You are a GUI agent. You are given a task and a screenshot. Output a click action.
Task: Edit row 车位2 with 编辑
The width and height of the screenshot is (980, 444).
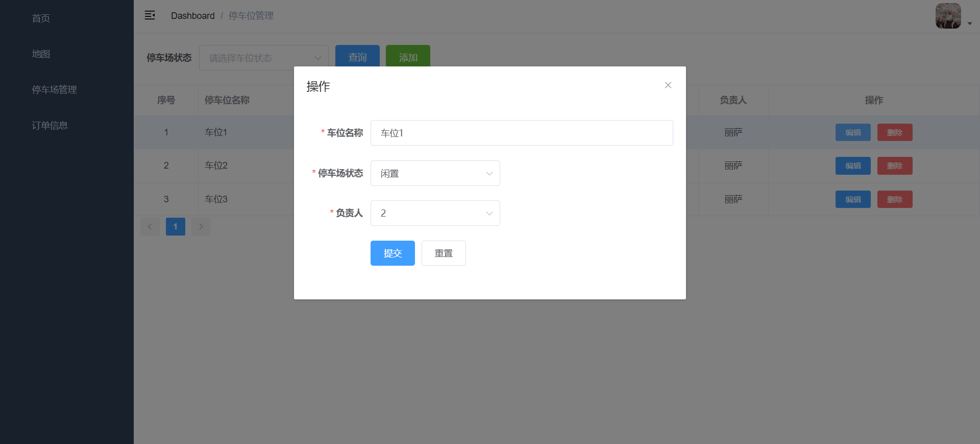[x=853, y=166]
